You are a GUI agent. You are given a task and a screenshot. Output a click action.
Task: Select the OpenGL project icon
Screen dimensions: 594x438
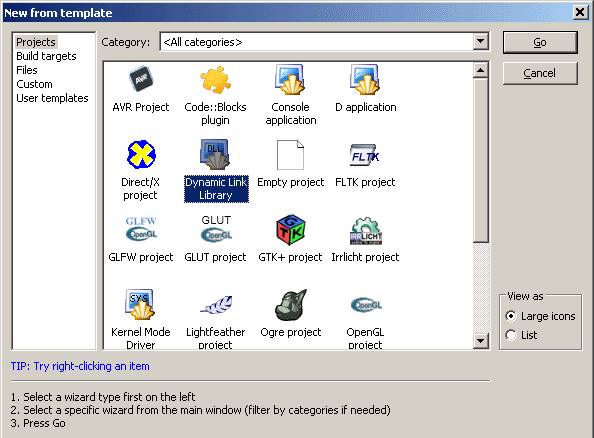coord(366,305)
